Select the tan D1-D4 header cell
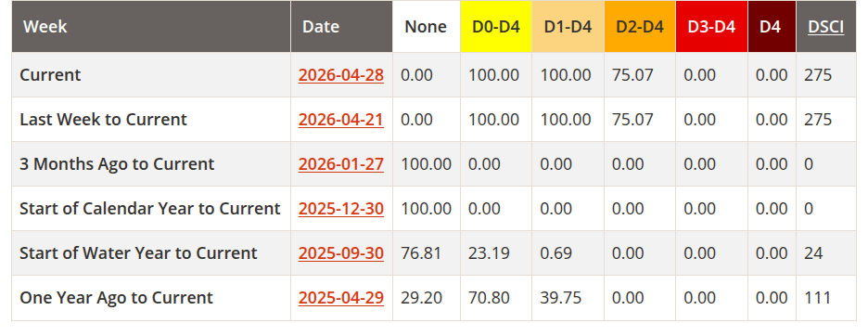Viewport: 868px width, 336px height. click(x=568, y=27)
